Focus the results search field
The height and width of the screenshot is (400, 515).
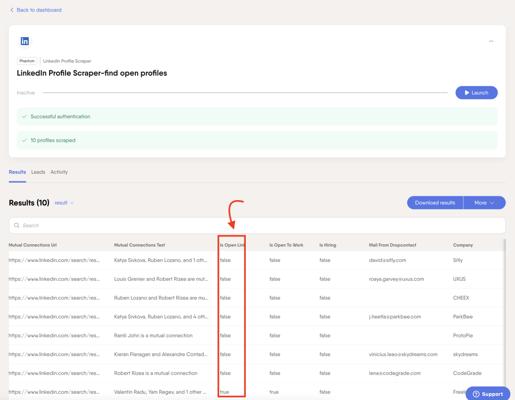(257, 226)
